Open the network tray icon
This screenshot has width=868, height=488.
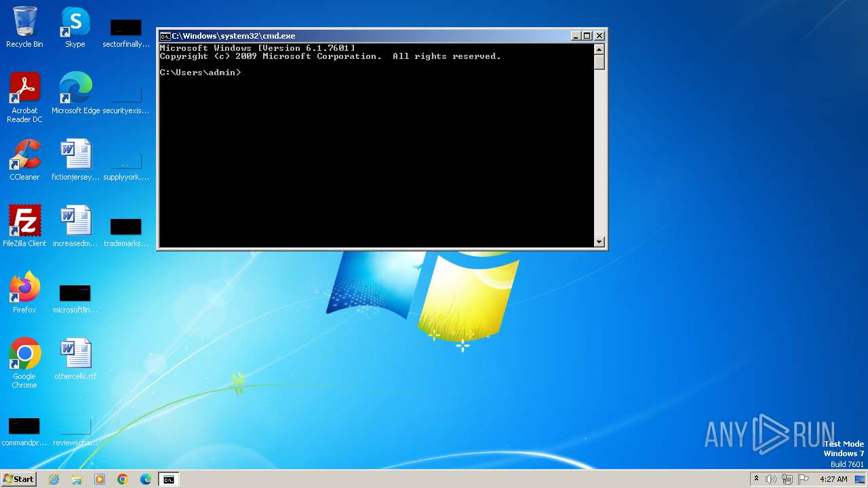[x=787, y=479]
